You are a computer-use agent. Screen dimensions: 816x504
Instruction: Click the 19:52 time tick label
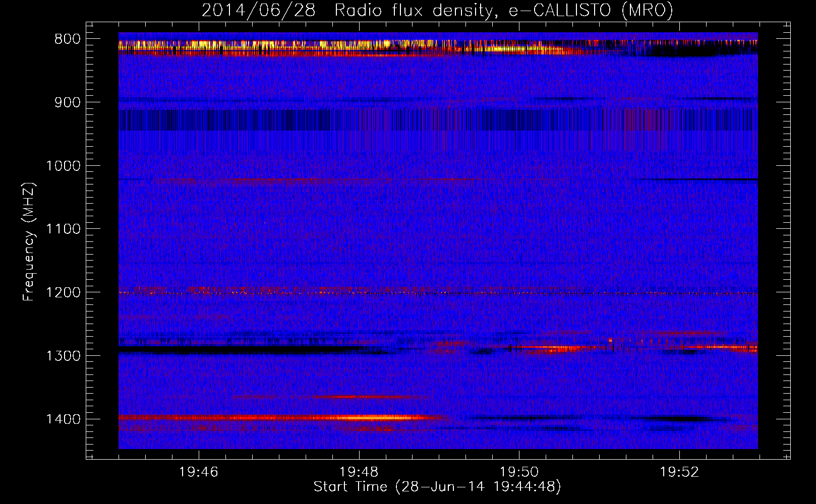[x=679, y=472]
